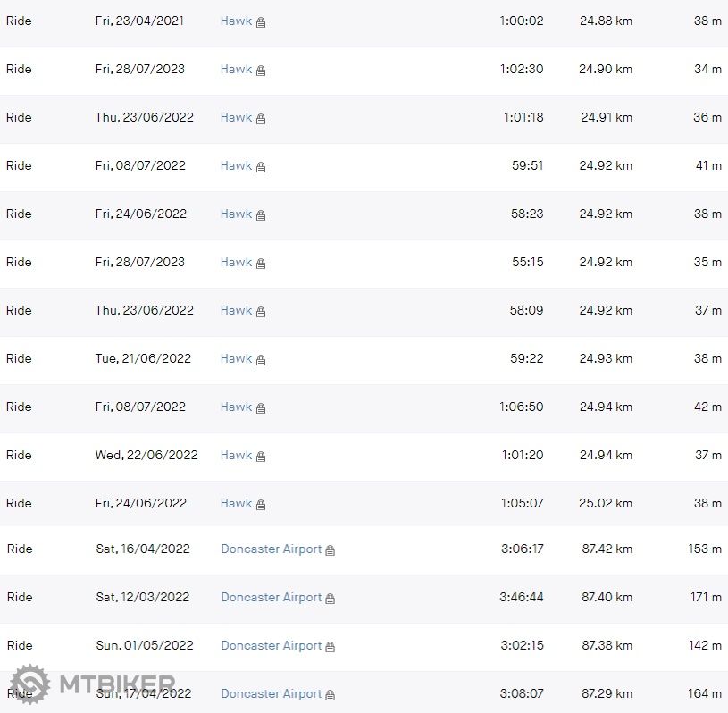This screenshot has height=713, width=728.
Task: Open Doncaster Airport ride timed 3:46:44
Action: (271, 597)
